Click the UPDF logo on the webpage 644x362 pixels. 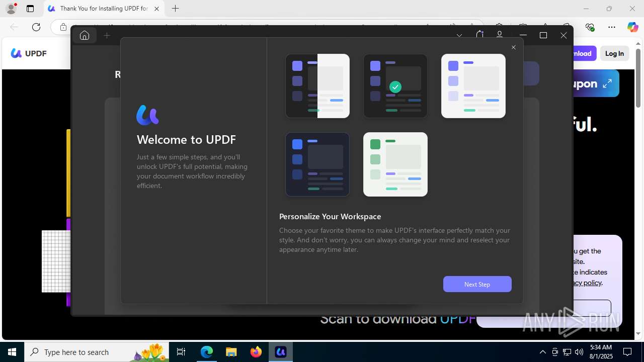(x=29, y=53)
